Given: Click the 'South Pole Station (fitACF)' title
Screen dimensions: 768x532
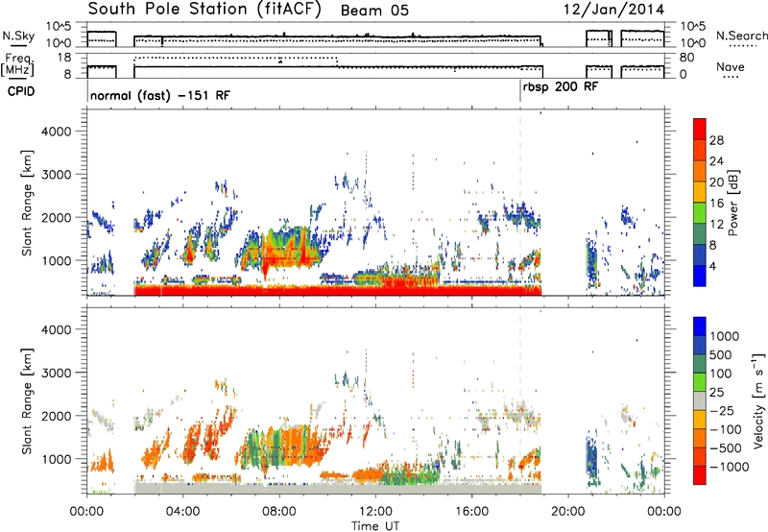Looking at the screenshot, I should (204, 10).
